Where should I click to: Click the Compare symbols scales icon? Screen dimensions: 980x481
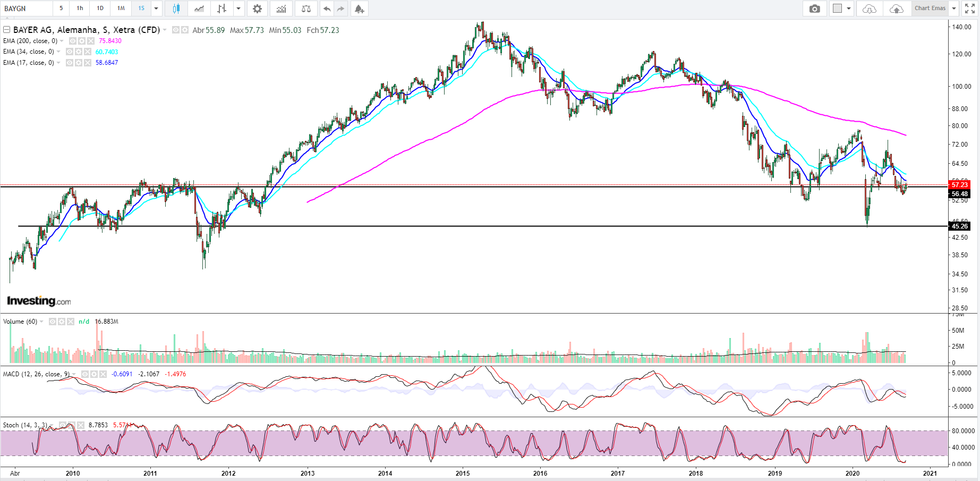click(306, 9)
